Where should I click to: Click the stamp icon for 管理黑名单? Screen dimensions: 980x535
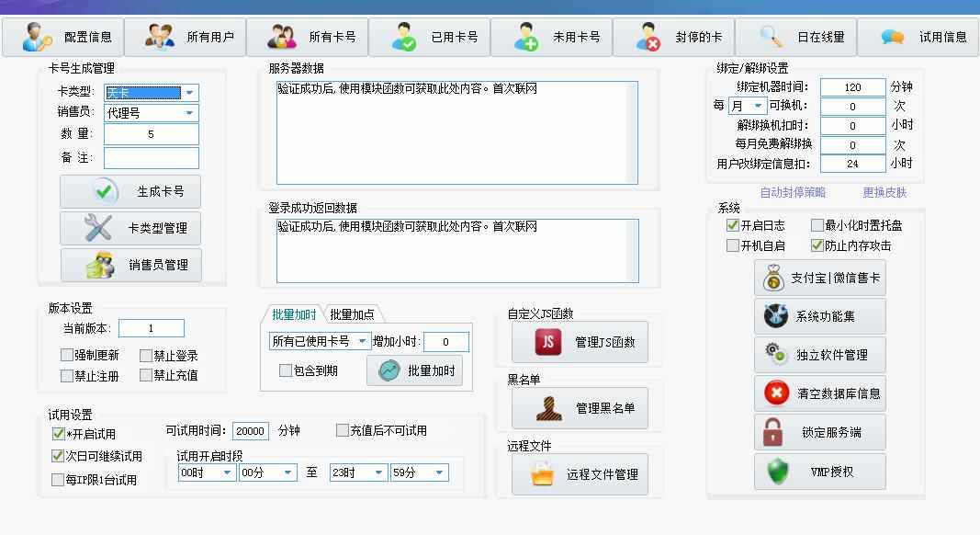tap(549, 408)
